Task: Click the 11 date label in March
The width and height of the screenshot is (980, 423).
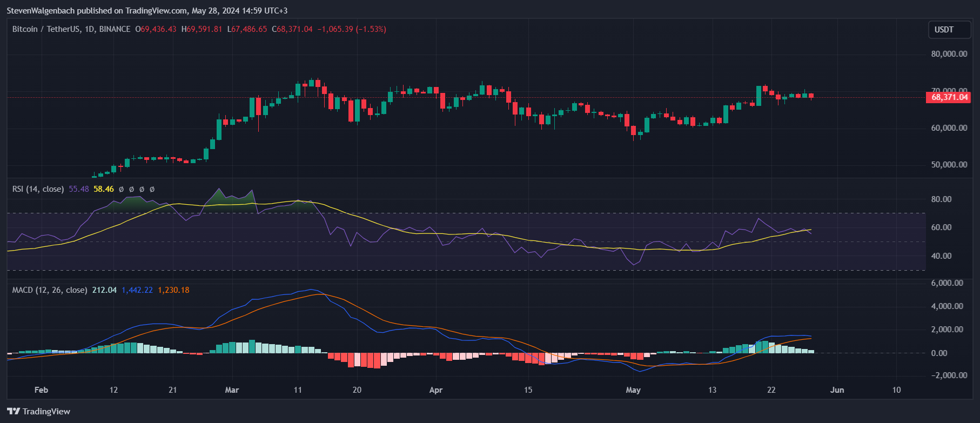Action: (298, 390)
